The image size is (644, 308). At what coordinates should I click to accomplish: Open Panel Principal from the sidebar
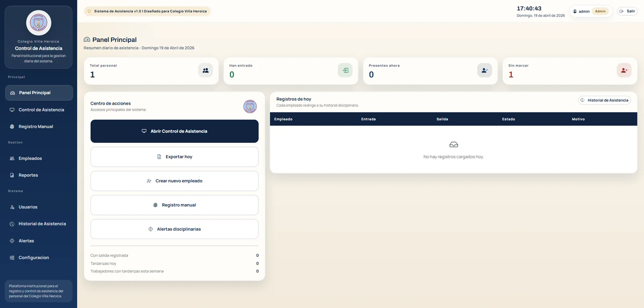[39, 93]
